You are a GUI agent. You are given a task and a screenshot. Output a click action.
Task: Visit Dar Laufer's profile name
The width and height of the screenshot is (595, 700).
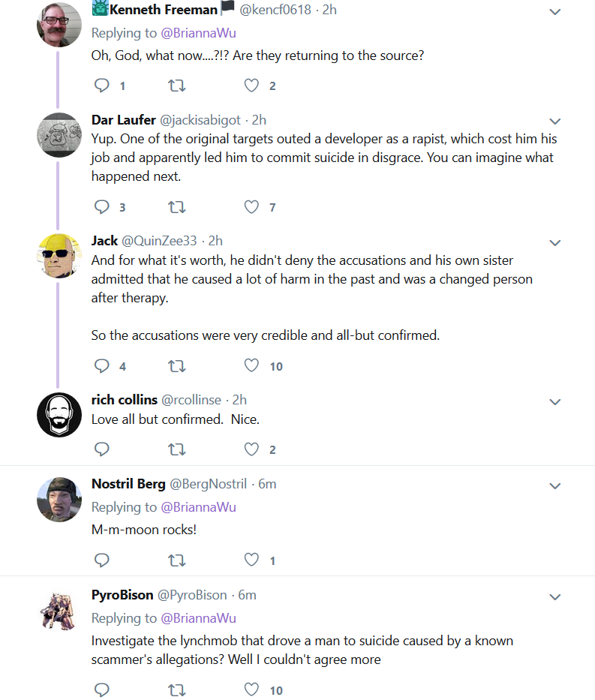[124, 119]
